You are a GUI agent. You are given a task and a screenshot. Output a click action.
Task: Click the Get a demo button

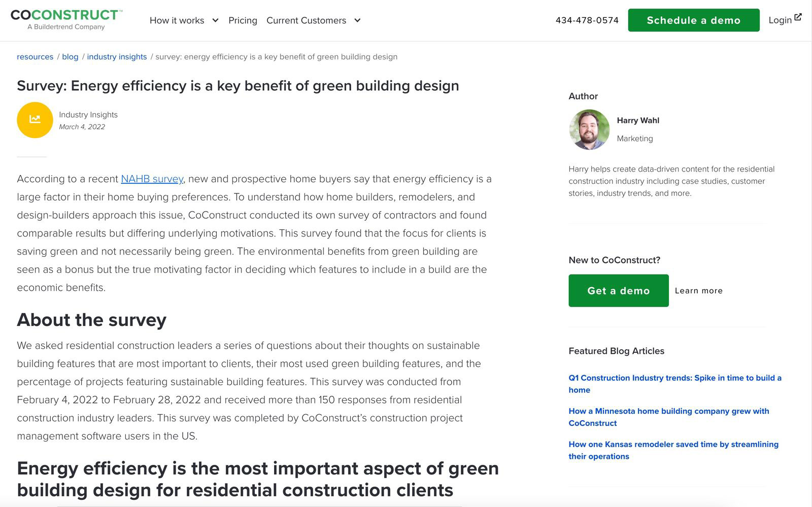(x=619, y=291)
